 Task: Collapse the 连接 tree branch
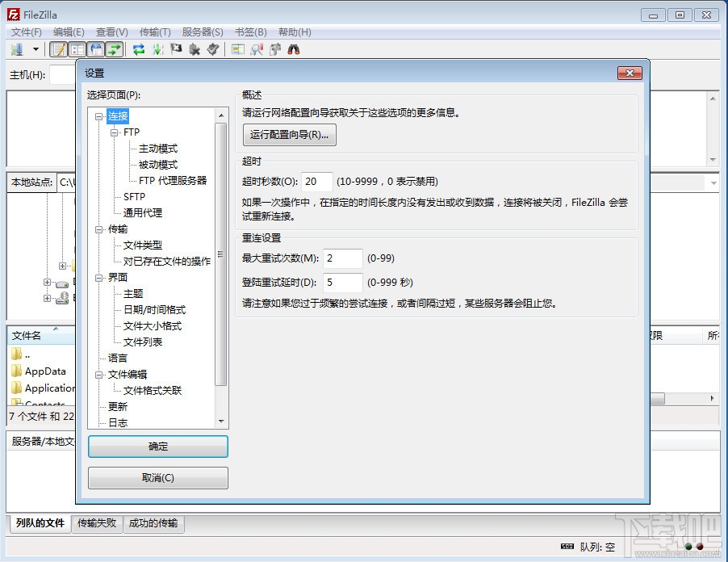(x=99, y=116)
